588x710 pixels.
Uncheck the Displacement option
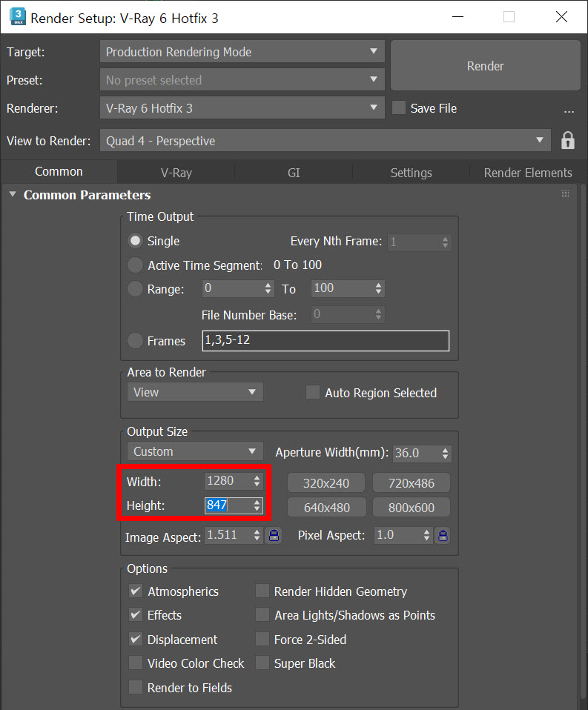click(x=136, y=639)
